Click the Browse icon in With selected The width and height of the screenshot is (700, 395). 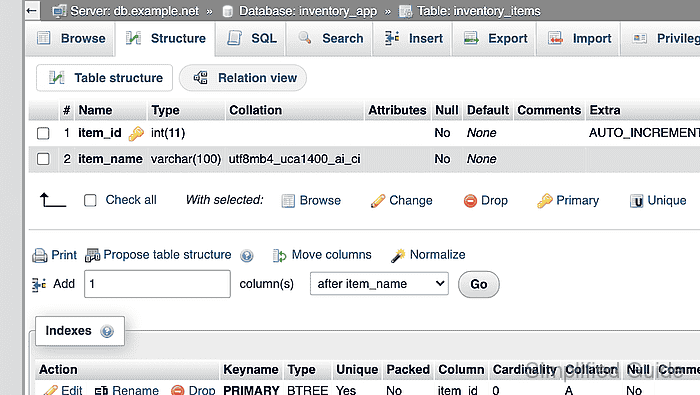(x=288, y=201)
